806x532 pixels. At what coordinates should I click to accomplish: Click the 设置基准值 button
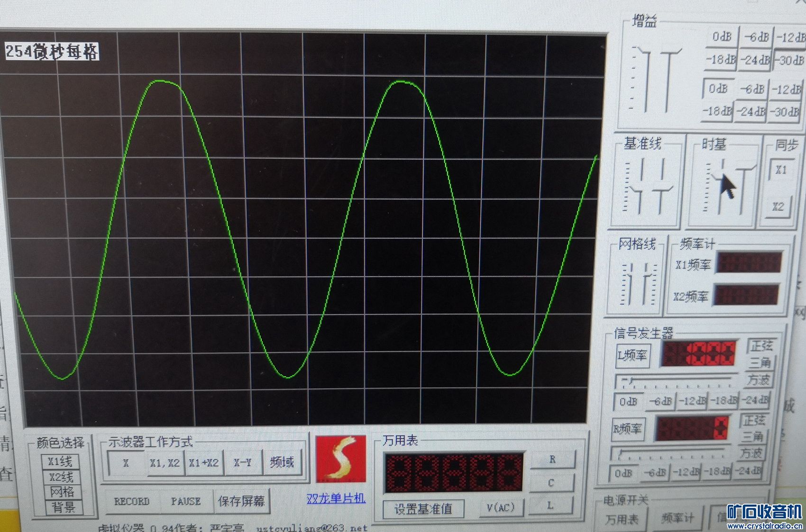(x=423, y=509)
